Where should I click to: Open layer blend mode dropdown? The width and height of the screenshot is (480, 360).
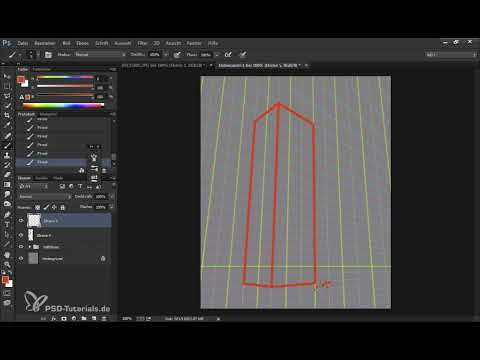(44, 197)
